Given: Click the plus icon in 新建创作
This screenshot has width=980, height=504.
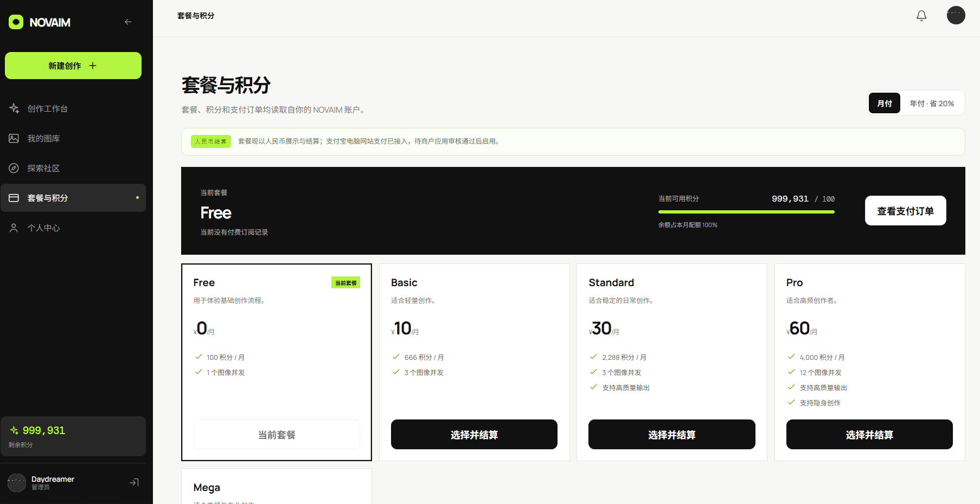Looking at the screenshot, I should pyautogui.click(x=93, y=66).
